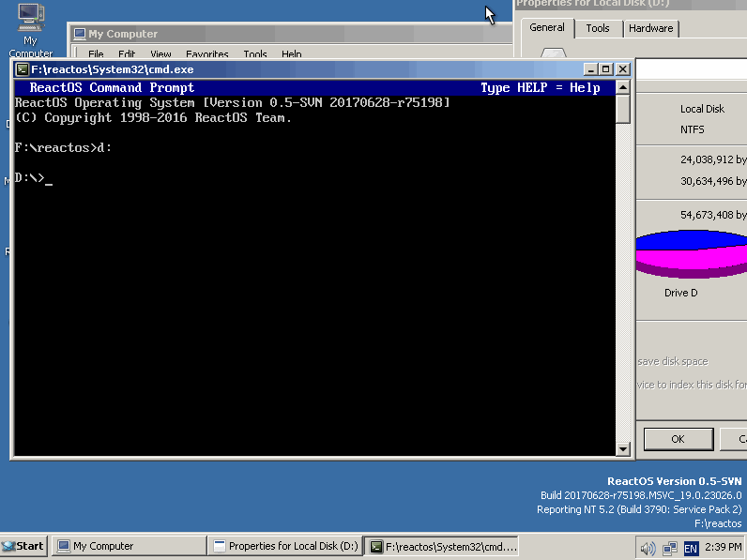Open Tools menu in My Computer window

255,54
